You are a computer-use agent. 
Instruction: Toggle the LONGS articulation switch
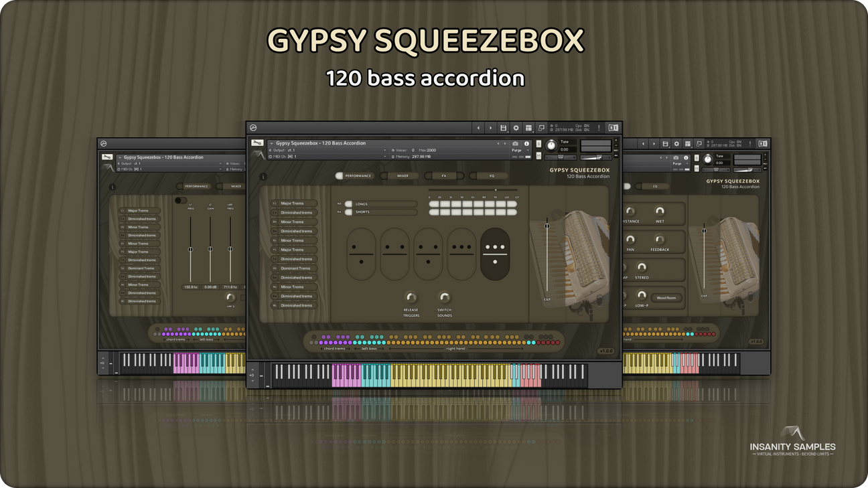click(348, 204)
